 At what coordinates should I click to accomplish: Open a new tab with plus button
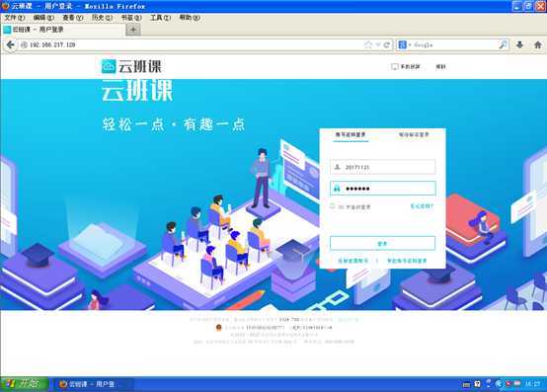133,30
